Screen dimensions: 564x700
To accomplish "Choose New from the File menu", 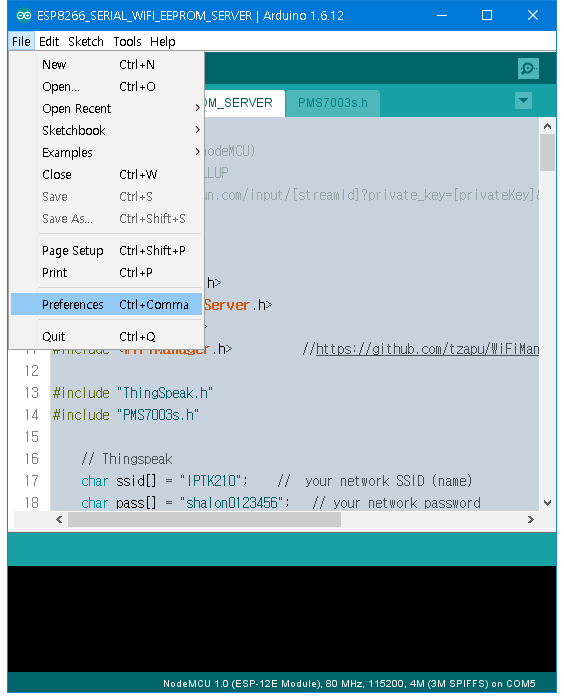I will tap(106, 65).
